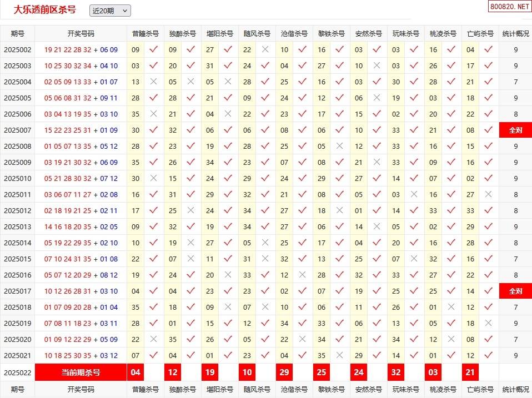The image size is (532, 398).
Task: Click the 桃凌杀号 header in the top header row
Action: pos(443,33)
